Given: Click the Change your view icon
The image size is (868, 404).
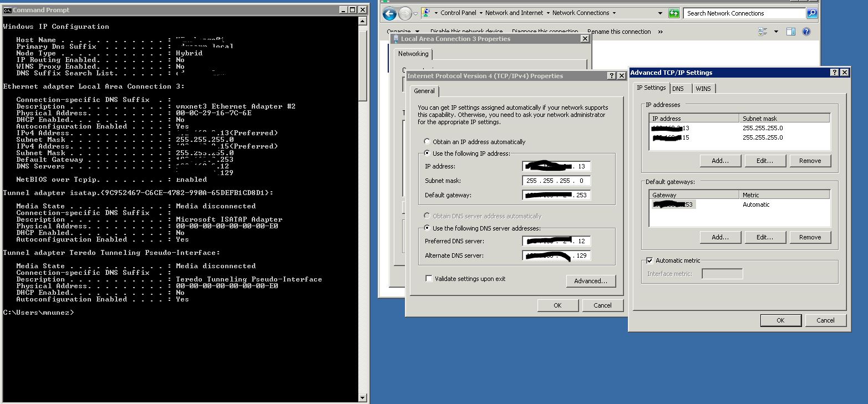Looking at the screenshot, I should (764, 32).
